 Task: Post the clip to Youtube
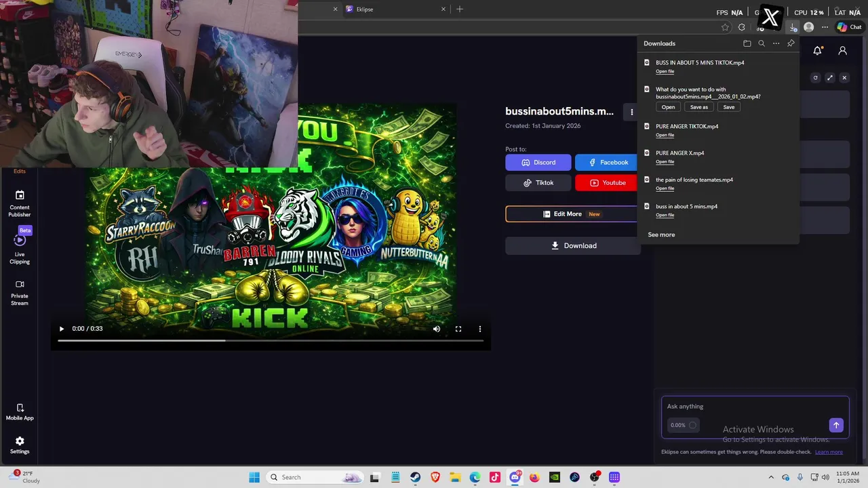608,183
